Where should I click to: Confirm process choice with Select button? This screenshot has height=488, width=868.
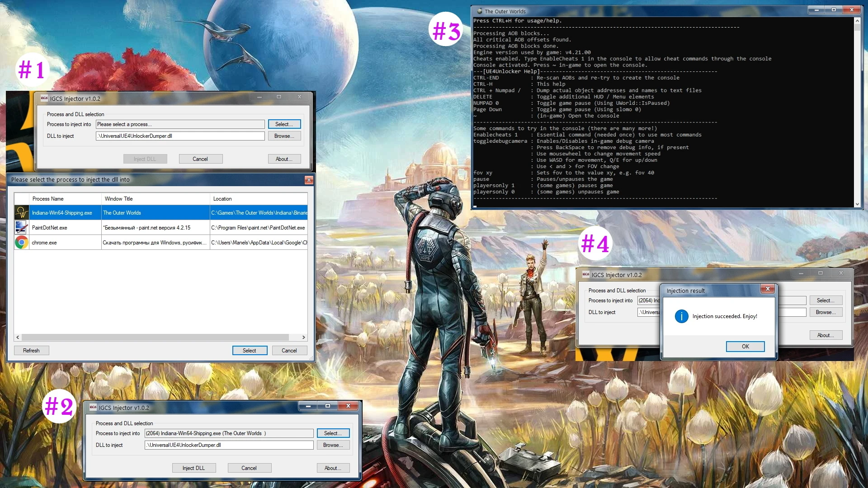pyautogui.click(x=249, y=350)
